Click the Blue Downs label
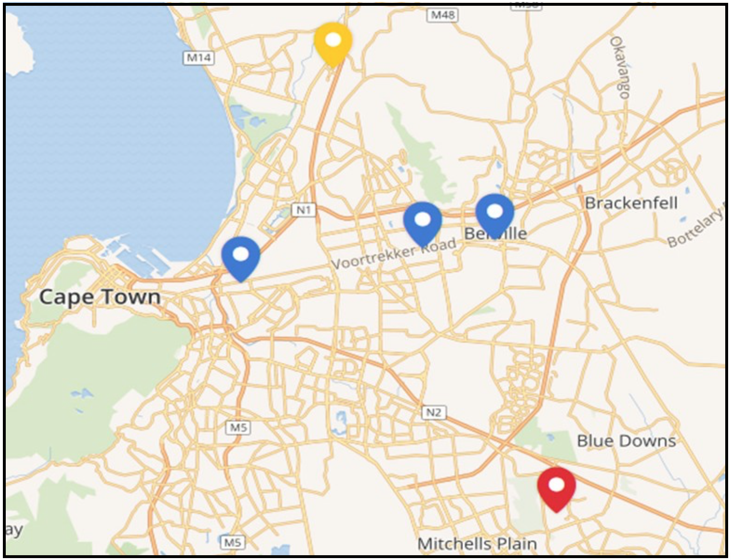This screenshot has height=560, width=731. click(x=626, y=441)
